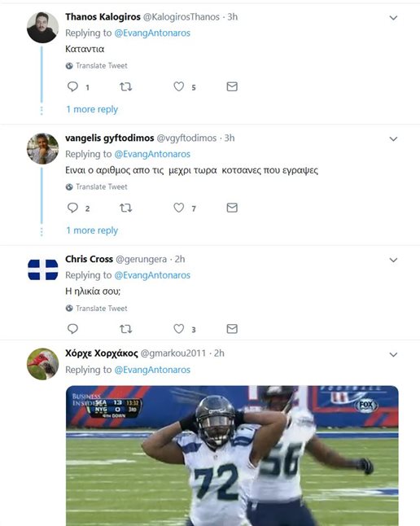
Task: Reply to Chris Cross's tweet
Action: [72, 329]
